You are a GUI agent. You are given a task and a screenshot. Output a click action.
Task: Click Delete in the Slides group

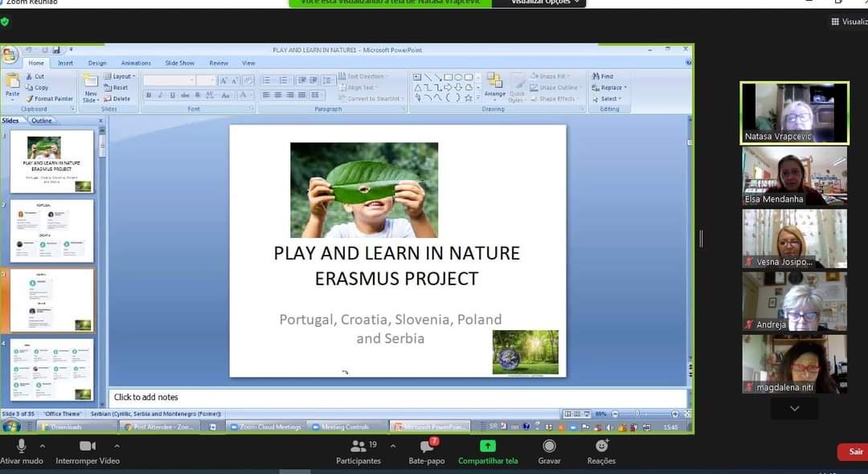coord(117,99)
